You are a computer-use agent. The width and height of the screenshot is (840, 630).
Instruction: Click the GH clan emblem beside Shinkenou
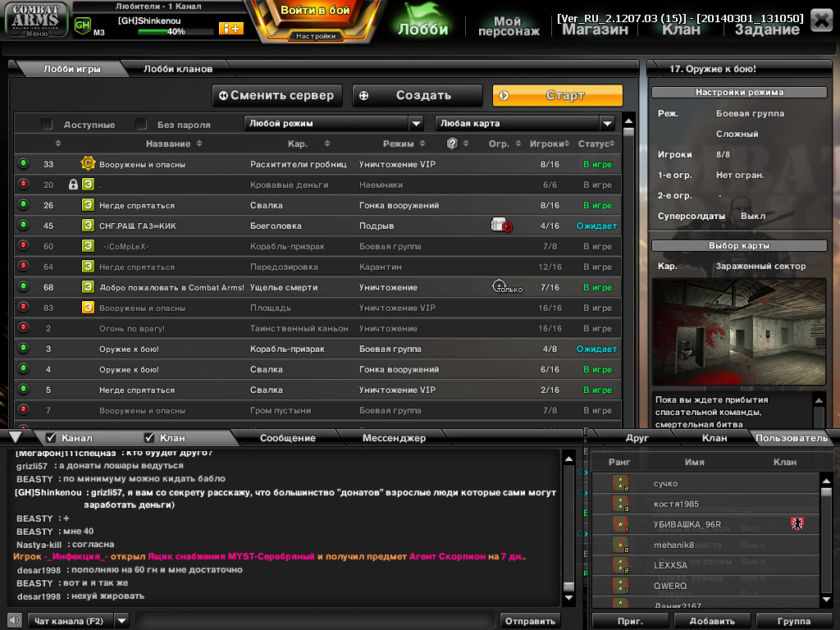pos(82,25)
